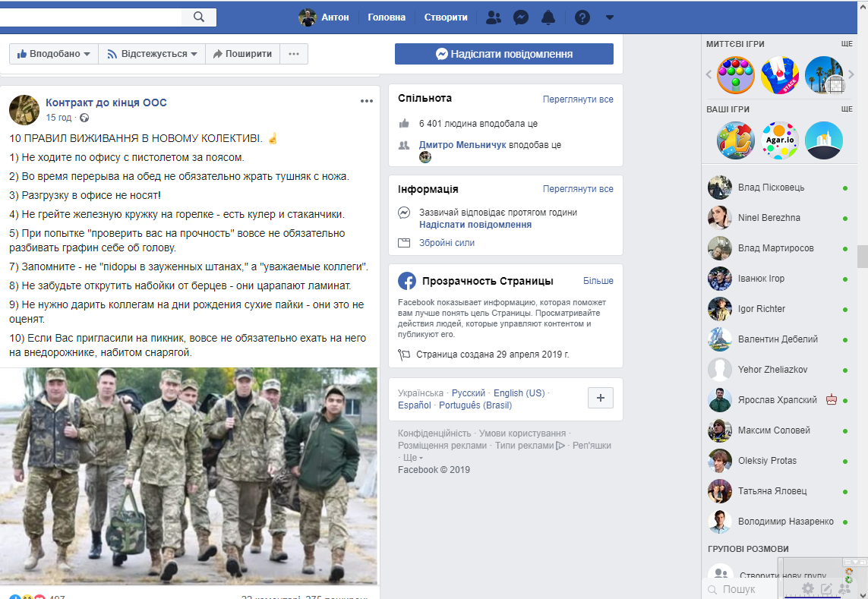Launch the Agar.io game icon
Image resolution: width=868 pixels, height=599 pixels.
(779, 140)
